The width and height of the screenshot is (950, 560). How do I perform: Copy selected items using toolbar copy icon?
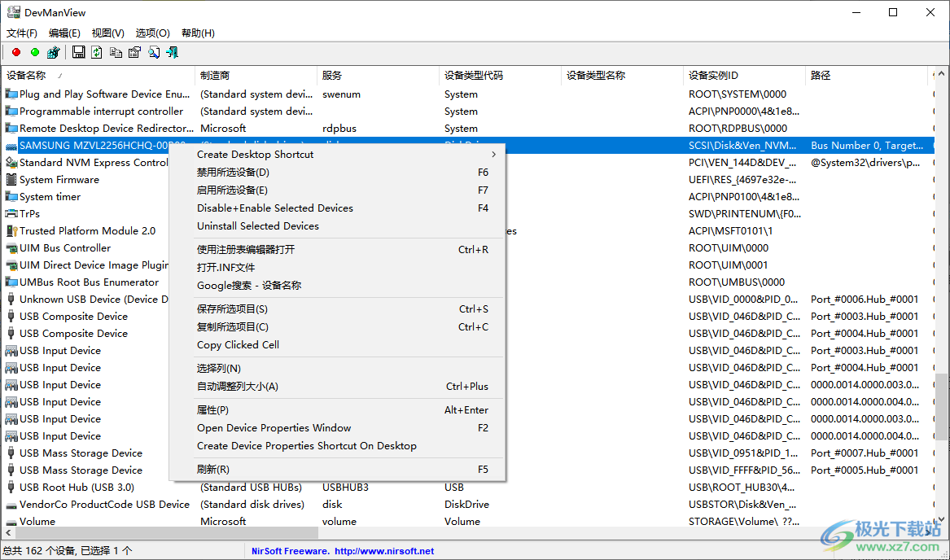tap(116, 52)
